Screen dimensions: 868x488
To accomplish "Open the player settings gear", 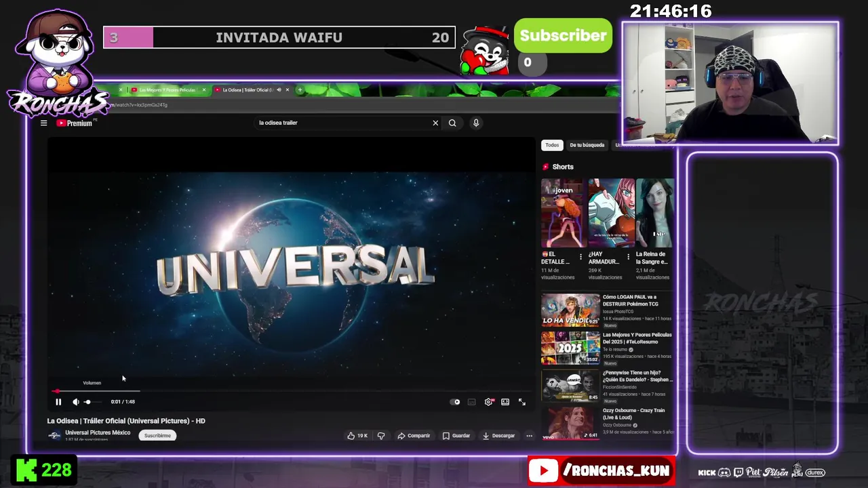I will click(x=488, y=402).
